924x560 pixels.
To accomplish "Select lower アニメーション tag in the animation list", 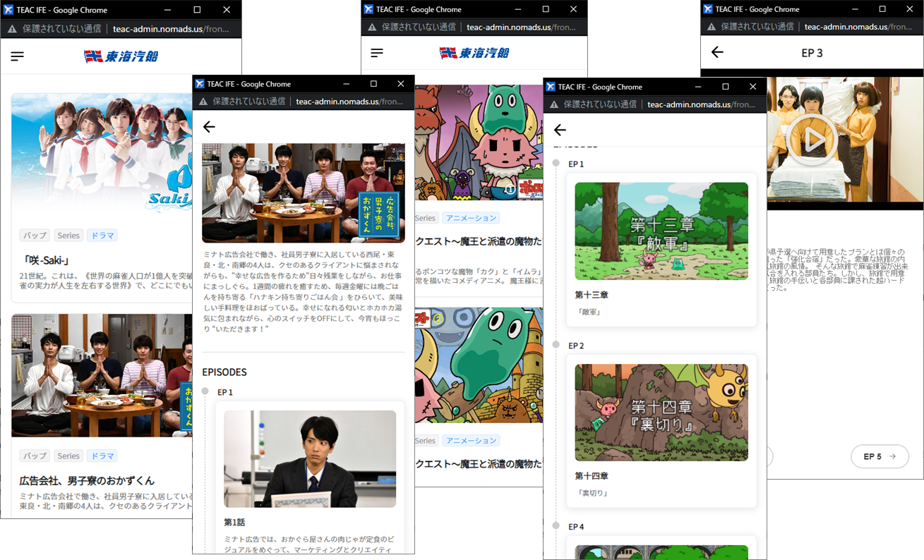I will [472, 441].
